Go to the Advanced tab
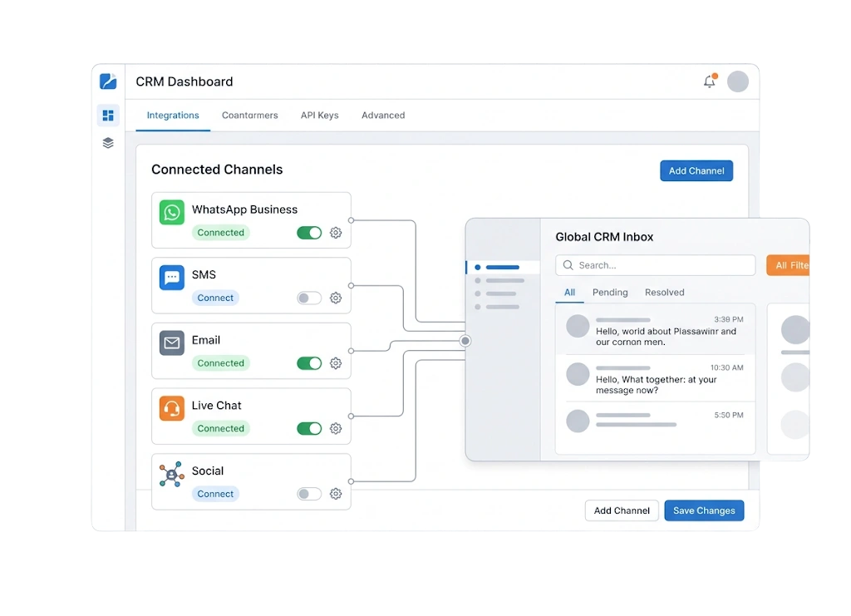The image size is (851, 616). pos(383,115)
